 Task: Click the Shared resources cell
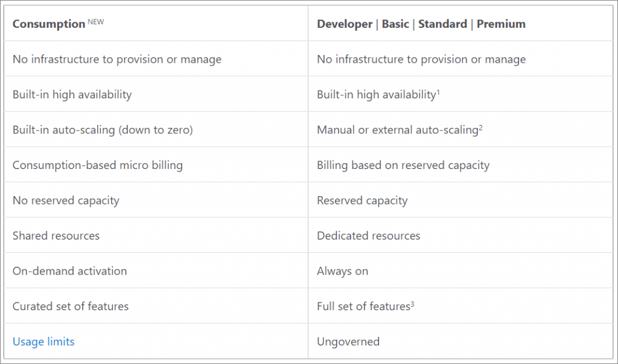[56, 235]
